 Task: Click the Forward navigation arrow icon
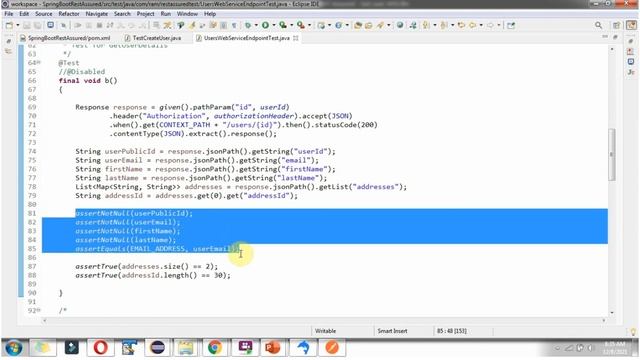pos(490,25)
